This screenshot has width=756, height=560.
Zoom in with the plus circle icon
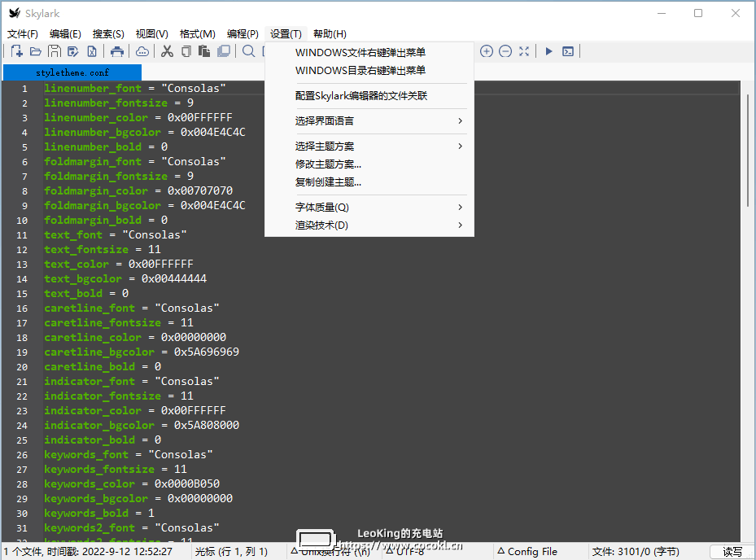point(487,51)
